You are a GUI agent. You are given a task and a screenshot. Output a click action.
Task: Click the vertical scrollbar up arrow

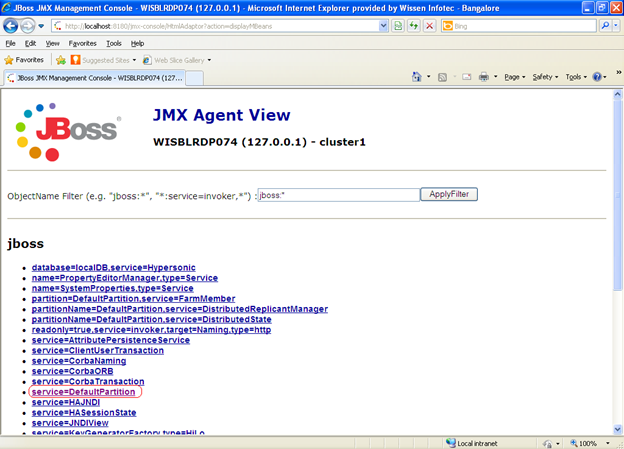point(617,94)
